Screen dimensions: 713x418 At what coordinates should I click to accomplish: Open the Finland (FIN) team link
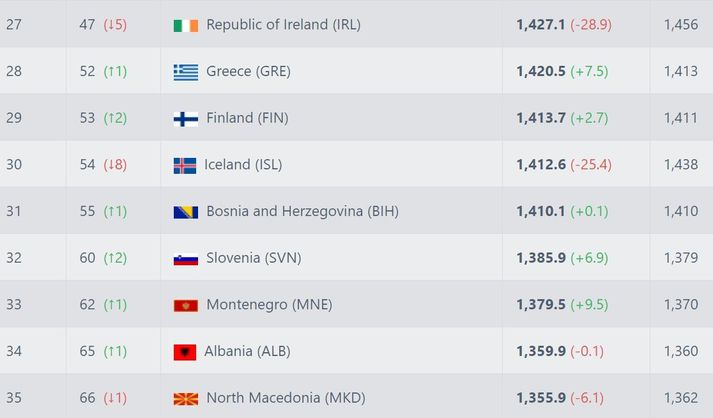[247, 118]
